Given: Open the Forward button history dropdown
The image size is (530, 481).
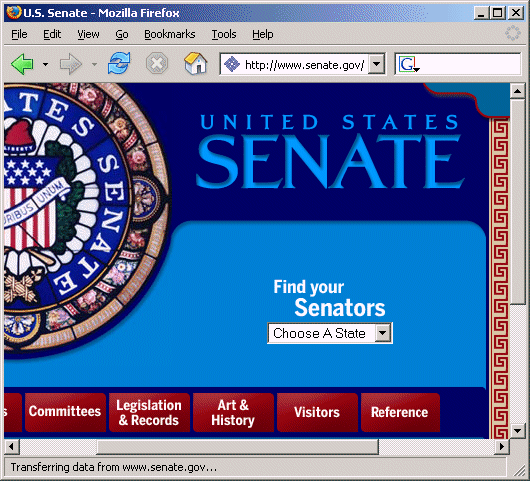Looking at the screenshot, I should pos(94,64).
